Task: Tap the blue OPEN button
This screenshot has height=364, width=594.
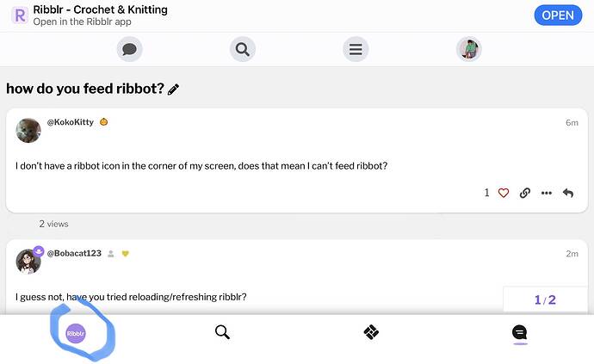Action: click(x=558, y=15)
